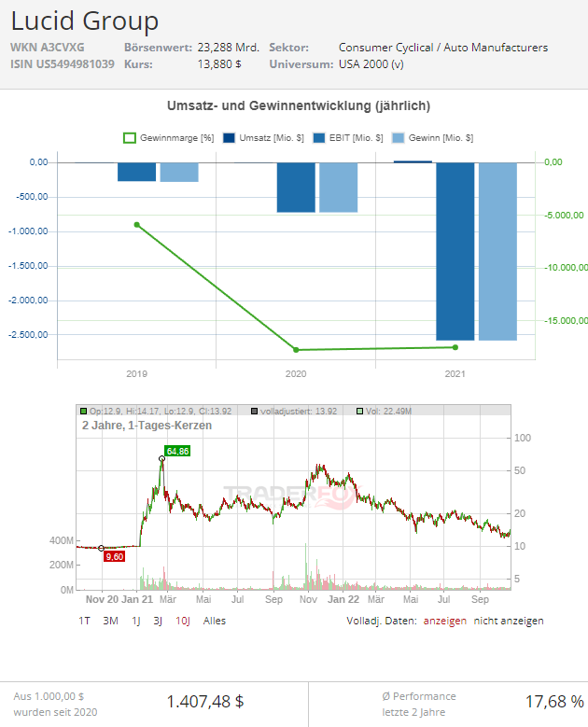Click the 2019 Gewinnmarge data point
Image resolution: width=588 pixels, height=727 pixels.
pyautogui.click(x=137, y=225)
